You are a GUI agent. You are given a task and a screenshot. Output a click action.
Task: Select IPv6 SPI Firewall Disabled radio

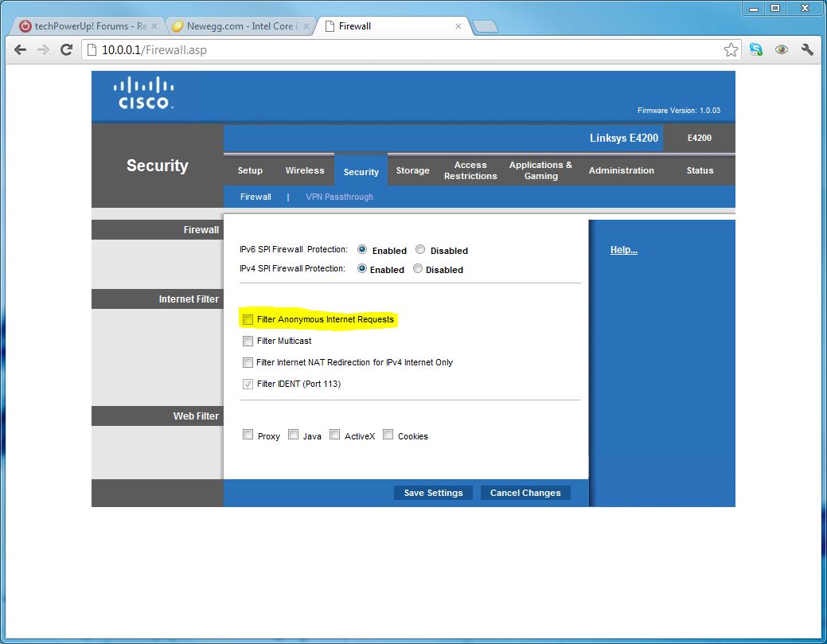coord(420,249)
